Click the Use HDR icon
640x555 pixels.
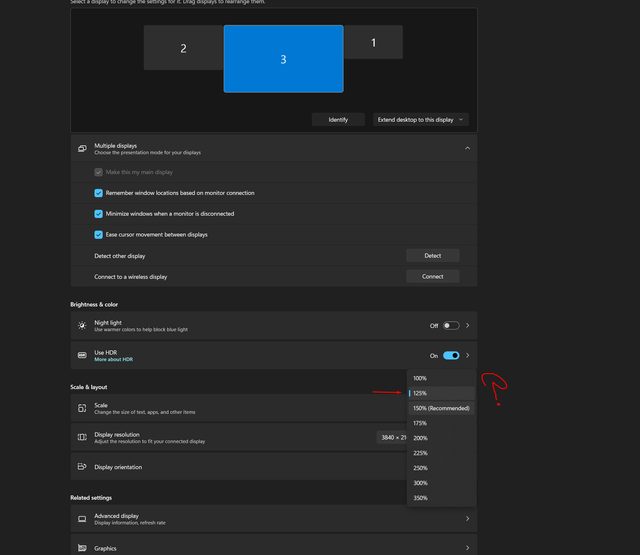click(82, 355)
